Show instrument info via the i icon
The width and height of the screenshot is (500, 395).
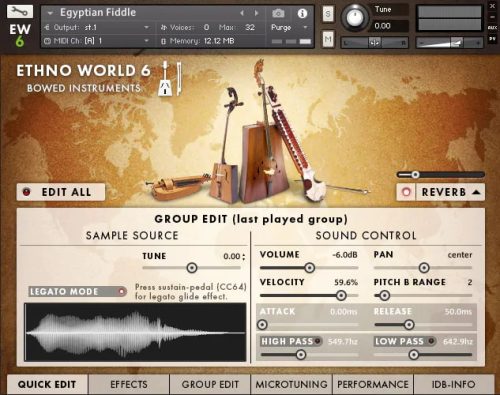(302, 13)
